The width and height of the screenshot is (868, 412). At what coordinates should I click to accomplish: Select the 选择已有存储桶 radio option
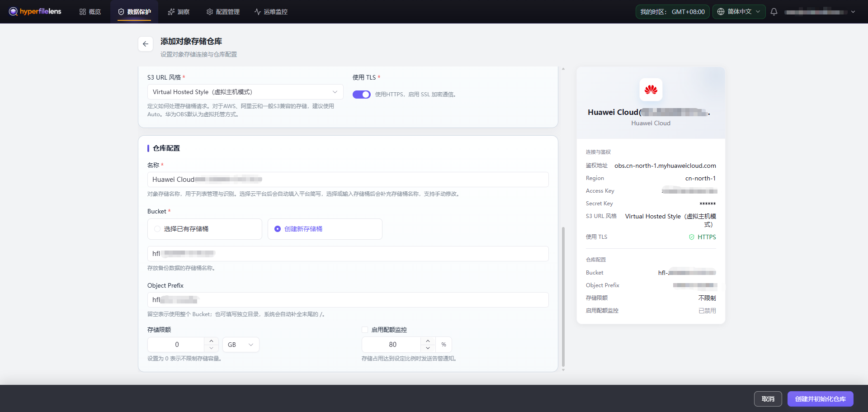[x=205, y=229]
